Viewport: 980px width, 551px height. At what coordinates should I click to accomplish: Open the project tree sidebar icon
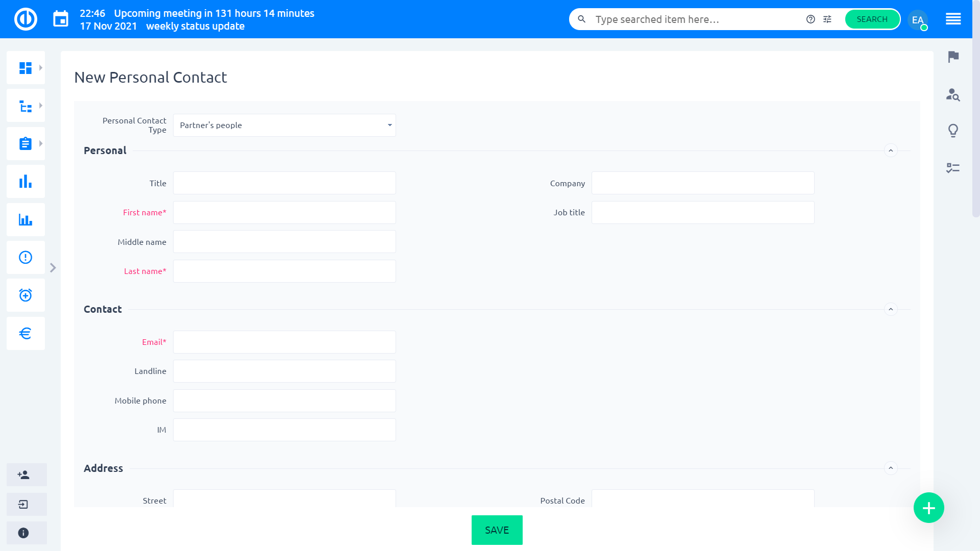click(26, 106)
